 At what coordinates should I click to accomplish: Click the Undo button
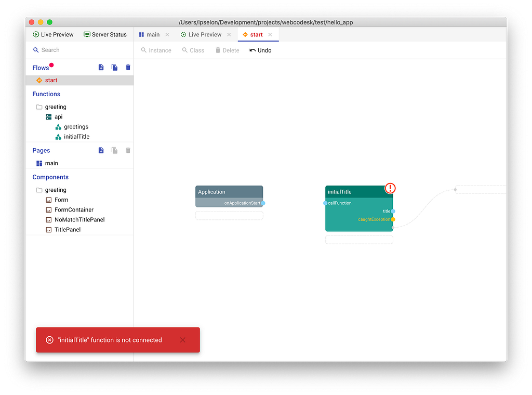(x=261, y=50)
